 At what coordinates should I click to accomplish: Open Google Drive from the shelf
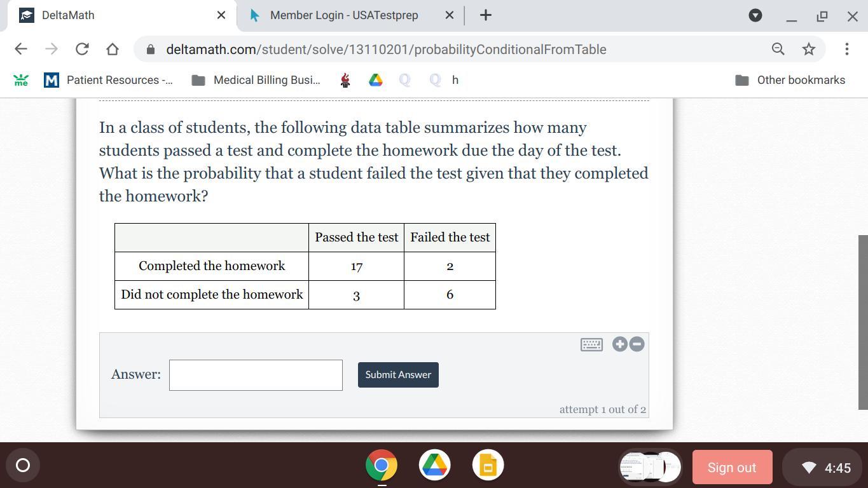[435, 466]
